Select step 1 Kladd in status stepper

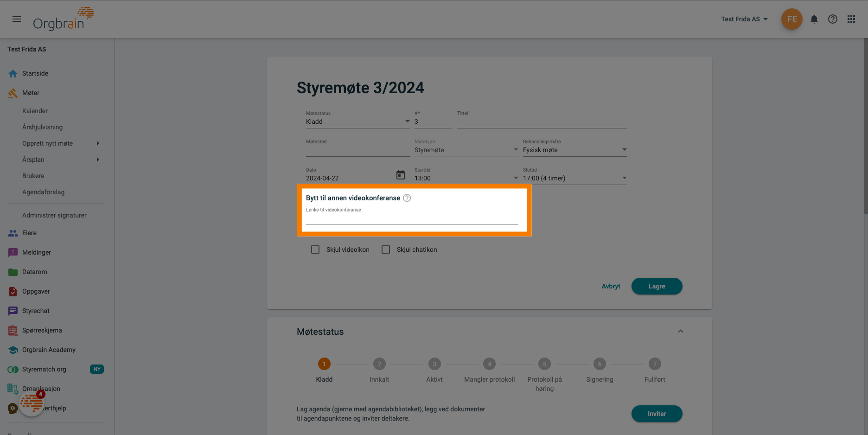click(324, 364)
